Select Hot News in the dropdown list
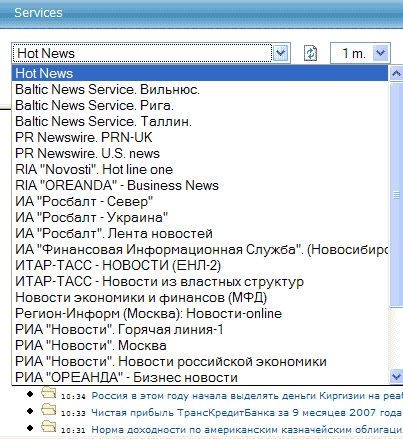Viewport: 403px width, 439px height. [x=200, y=73]
